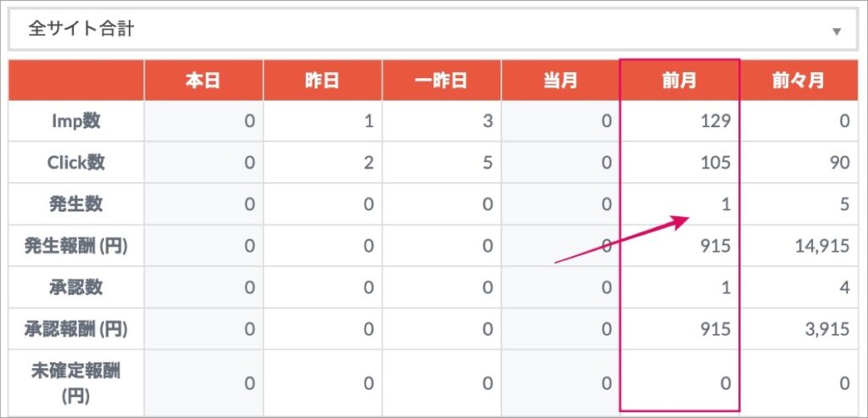Select the 発生数 row label
Viewport: 868px width, 418px height.
75,204
